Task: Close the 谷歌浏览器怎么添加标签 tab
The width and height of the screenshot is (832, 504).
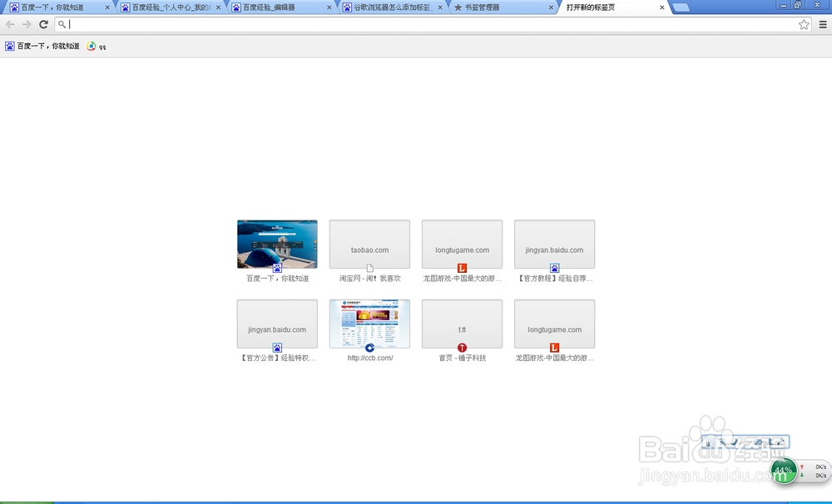Action: coord(440,7)
